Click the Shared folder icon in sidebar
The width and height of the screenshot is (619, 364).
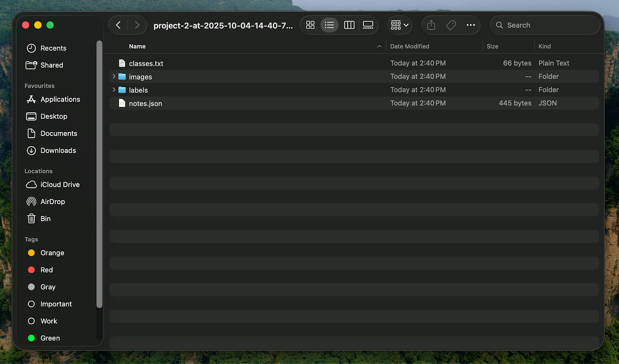click(x=31, y=65)
